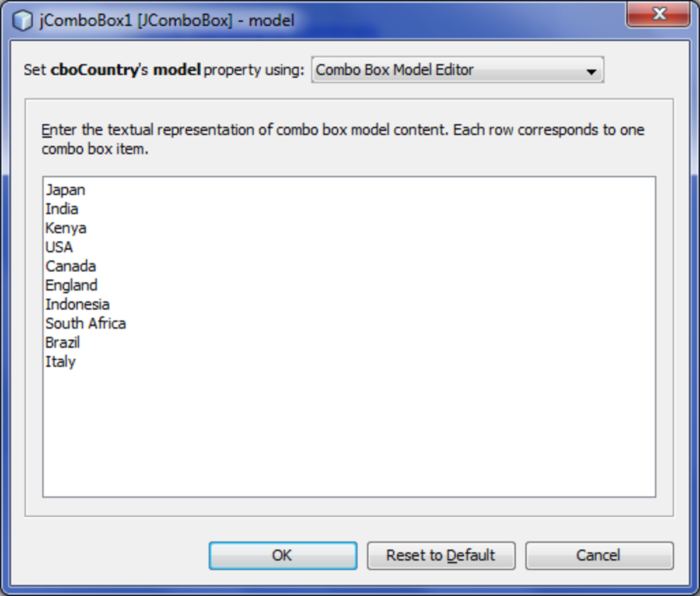700x596 pixels.
Task: Click the cube icon in title bar
Action: pyautogui.click(x=22, y=20)
